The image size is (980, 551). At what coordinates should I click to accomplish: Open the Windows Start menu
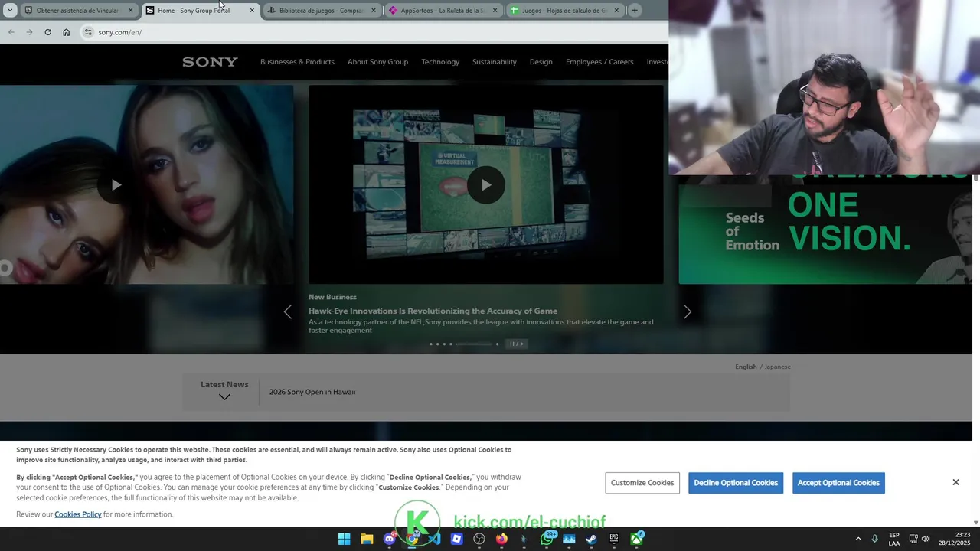tap(345, 539)
